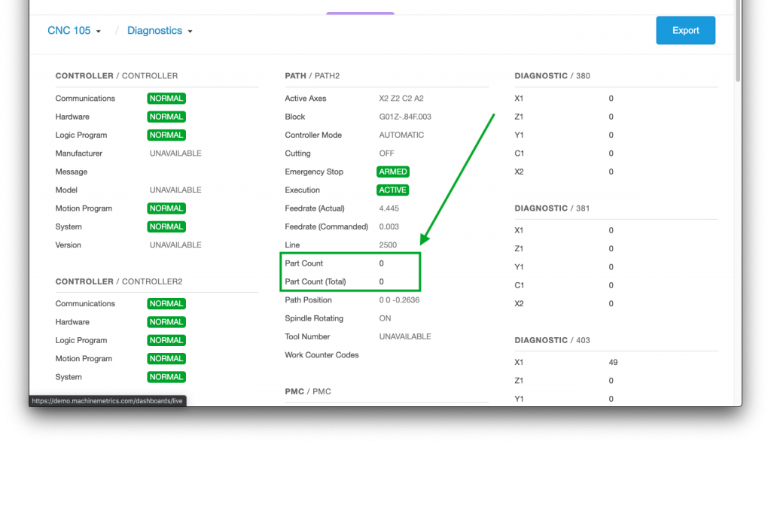
Task: Click the blue Export button
Action: click(x=685, y=31)
